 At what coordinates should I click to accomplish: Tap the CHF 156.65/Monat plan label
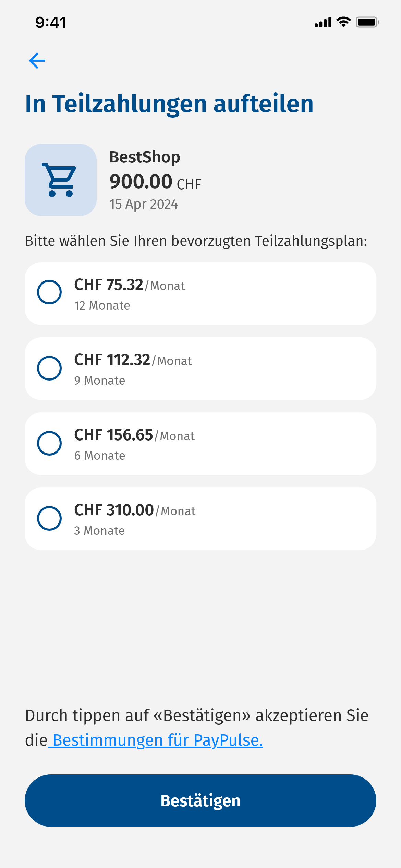(134, 435)
